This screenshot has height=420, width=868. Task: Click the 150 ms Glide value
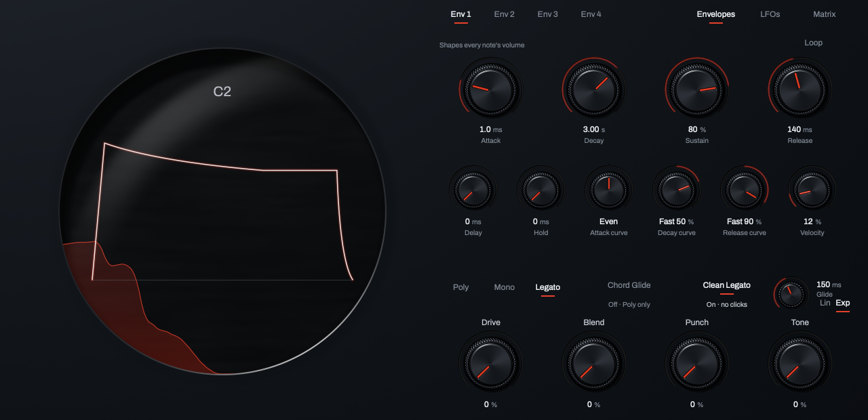(x=829, y=285)
